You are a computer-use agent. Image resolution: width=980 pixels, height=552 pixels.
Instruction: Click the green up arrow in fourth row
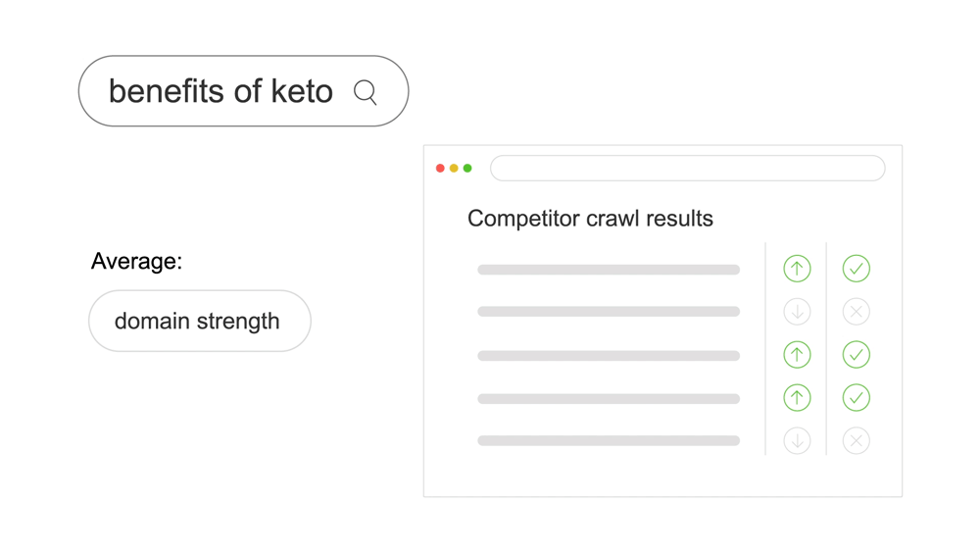tap(797, 398)
